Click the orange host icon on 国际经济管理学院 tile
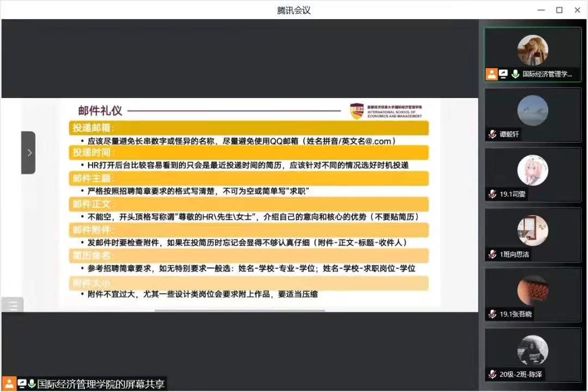Image resolution: width=588 pixels, height=392 pixels. pos(492,74)
